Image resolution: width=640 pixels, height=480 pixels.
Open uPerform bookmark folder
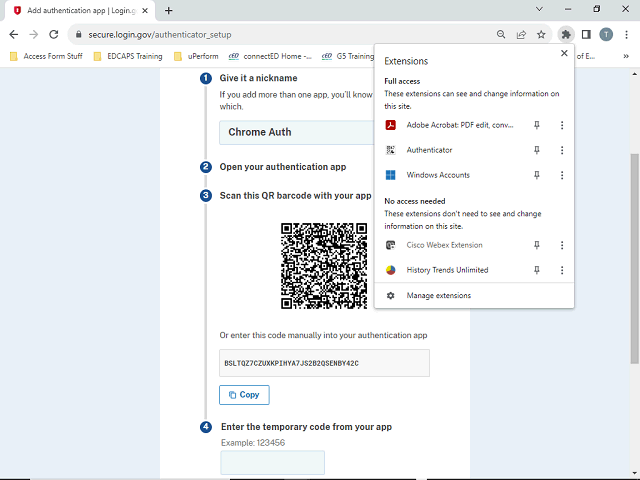click(x=196, y=56)
